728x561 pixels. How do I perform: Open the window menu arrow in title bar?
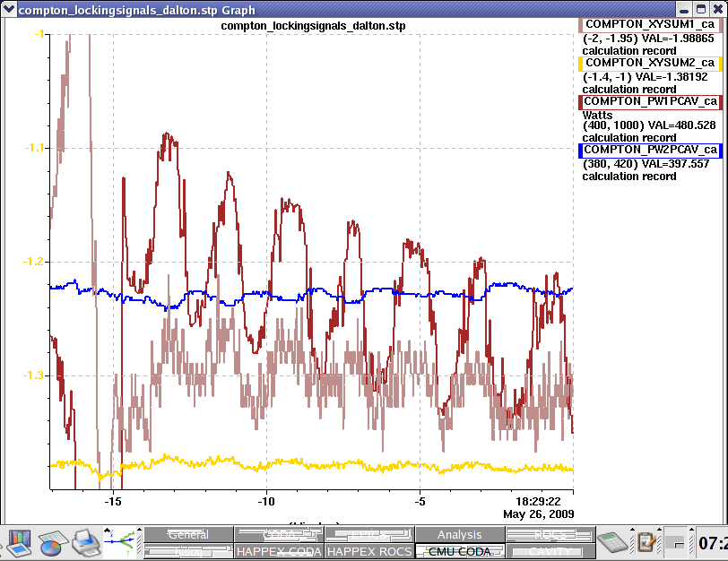click(9, 9)
